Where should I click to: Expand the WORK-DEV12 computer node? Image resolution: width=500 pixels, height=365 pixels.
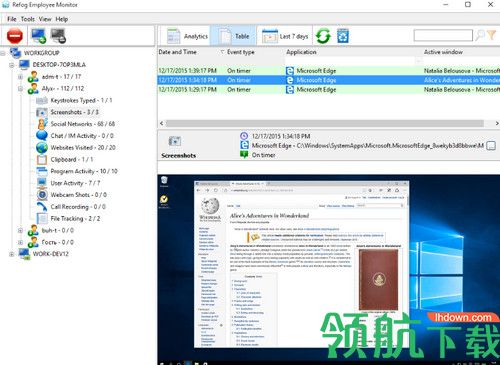coord(12,254)
